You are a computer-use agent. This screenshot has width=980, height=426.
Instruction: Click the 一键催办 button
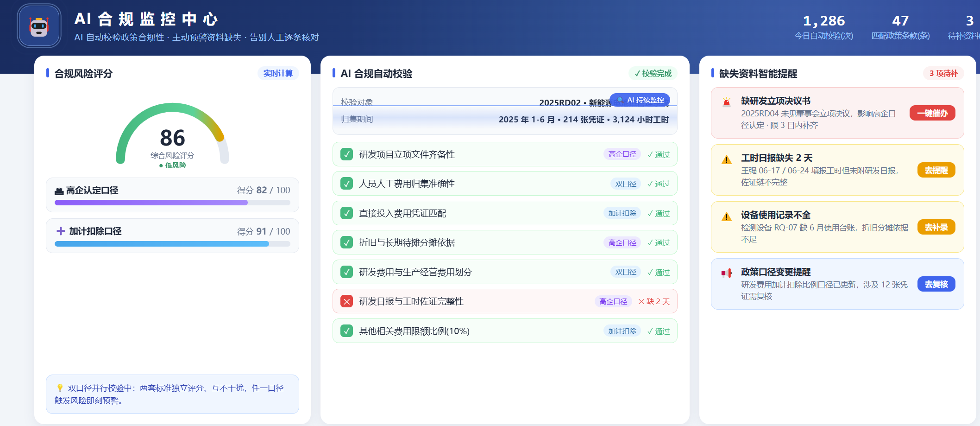[932, 113]
